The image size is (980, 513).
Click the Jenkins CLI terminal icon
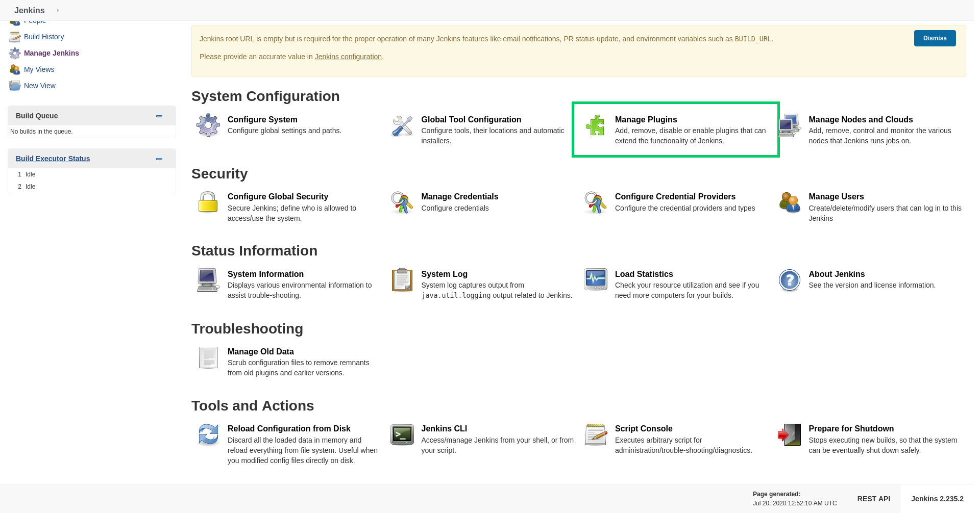402,434
